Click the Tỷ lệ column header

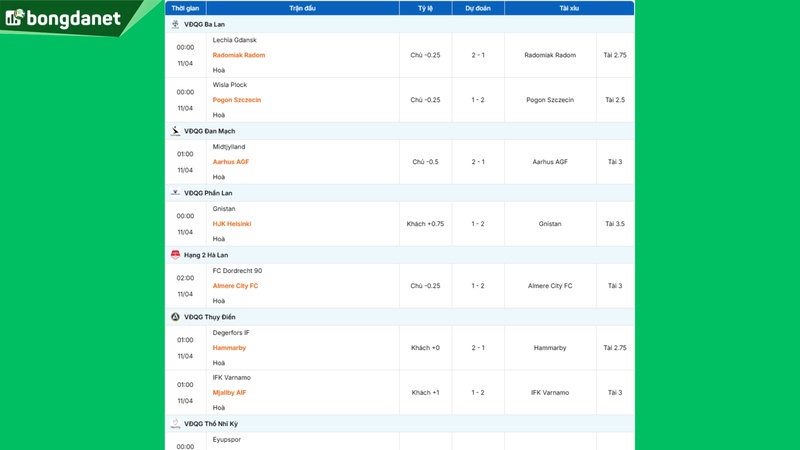425,8
